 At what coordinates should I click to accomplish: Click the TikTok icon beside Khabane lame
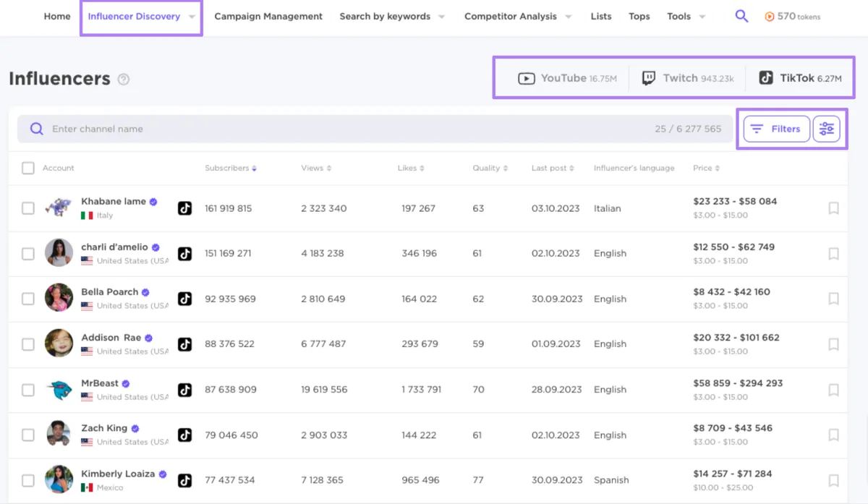click(185, 208)
